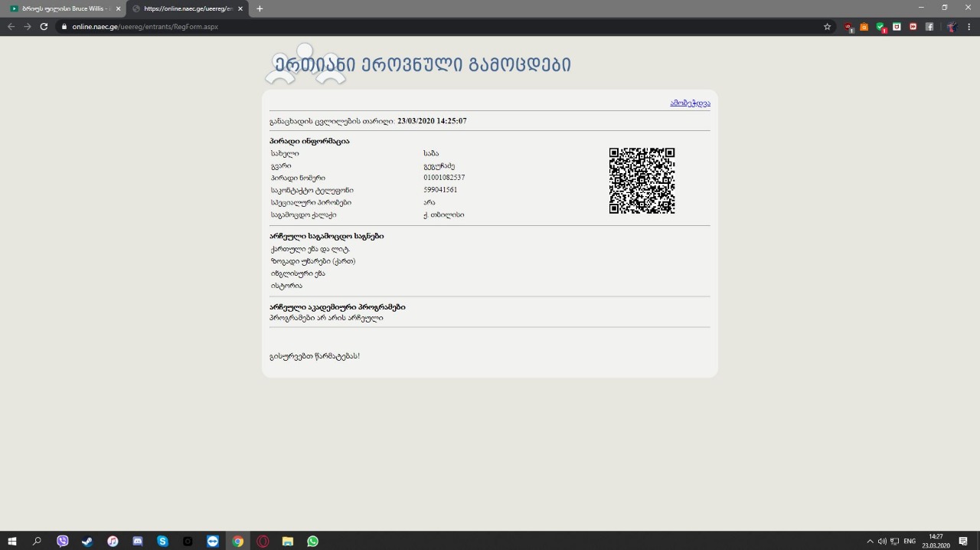Open the Chrome profile avatar
980x550 pixels.
click(x=952, y=27)
